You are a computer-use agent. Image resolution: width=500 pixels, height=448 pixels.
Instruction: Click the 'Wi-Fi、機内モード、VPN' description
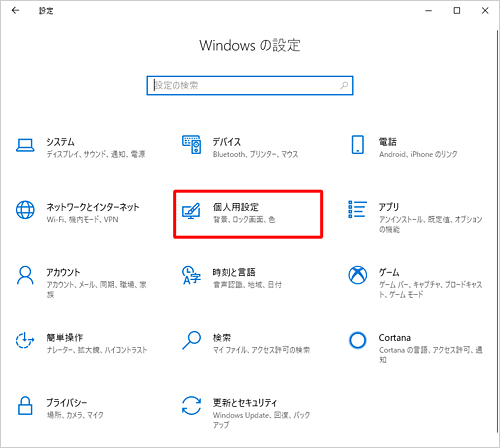[82, 219]
